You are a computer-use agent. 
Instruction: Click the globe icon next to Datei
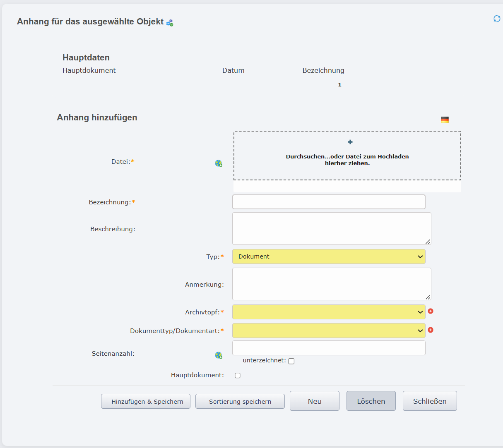219,163
